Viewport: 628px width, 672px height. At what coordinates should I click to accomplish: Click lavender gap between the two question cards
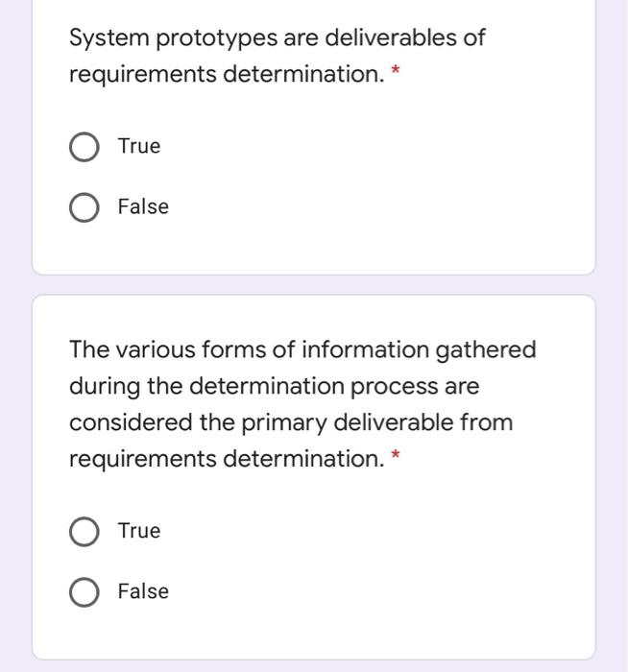314,284
